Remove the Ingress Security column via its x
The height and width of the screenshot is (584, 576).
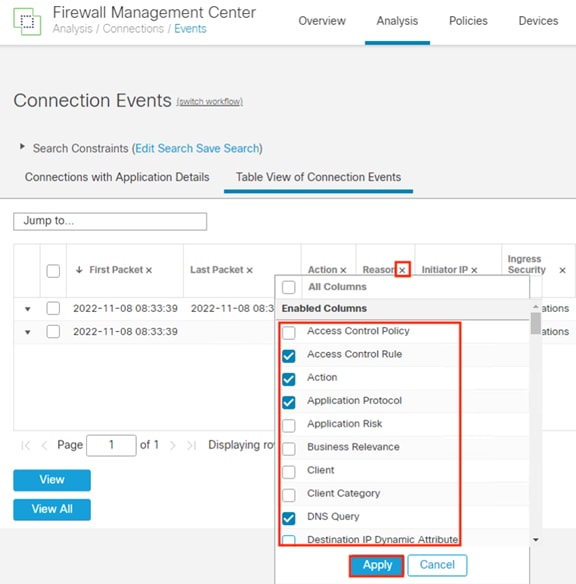tap(563, 270)
